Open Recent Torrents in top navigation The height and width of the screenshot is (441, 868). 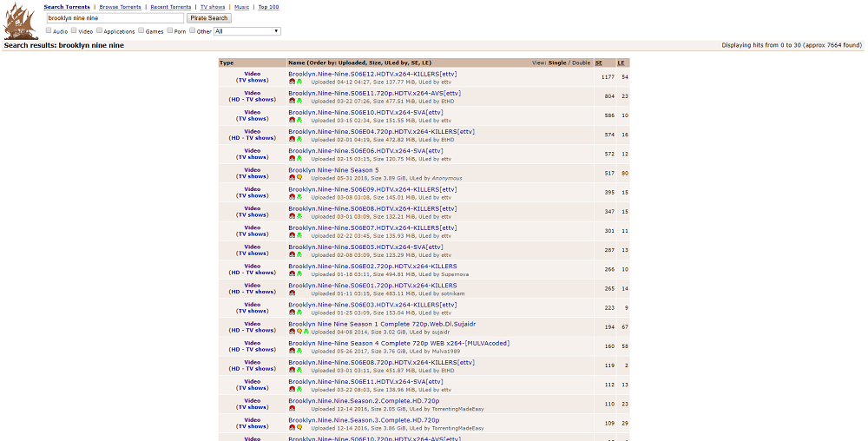170,7
